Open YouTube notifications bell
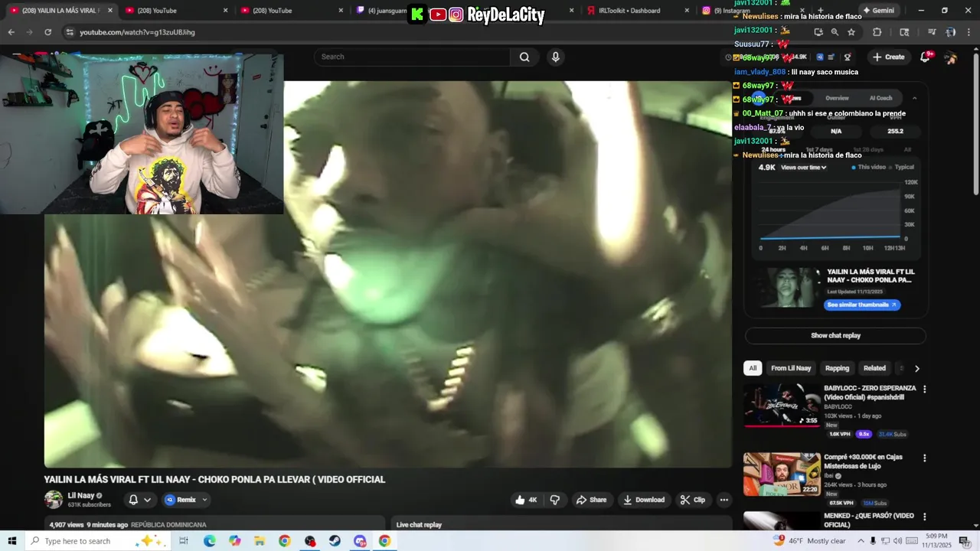Screen dimensions: 980x551 (x=925, y=57)
